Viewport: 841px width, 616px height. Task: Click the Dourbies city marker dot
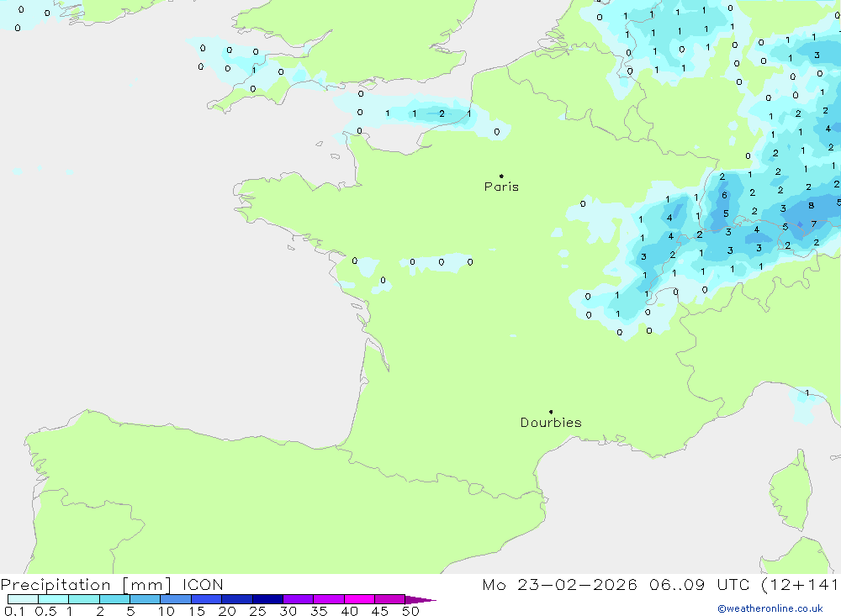coord(551,412)
